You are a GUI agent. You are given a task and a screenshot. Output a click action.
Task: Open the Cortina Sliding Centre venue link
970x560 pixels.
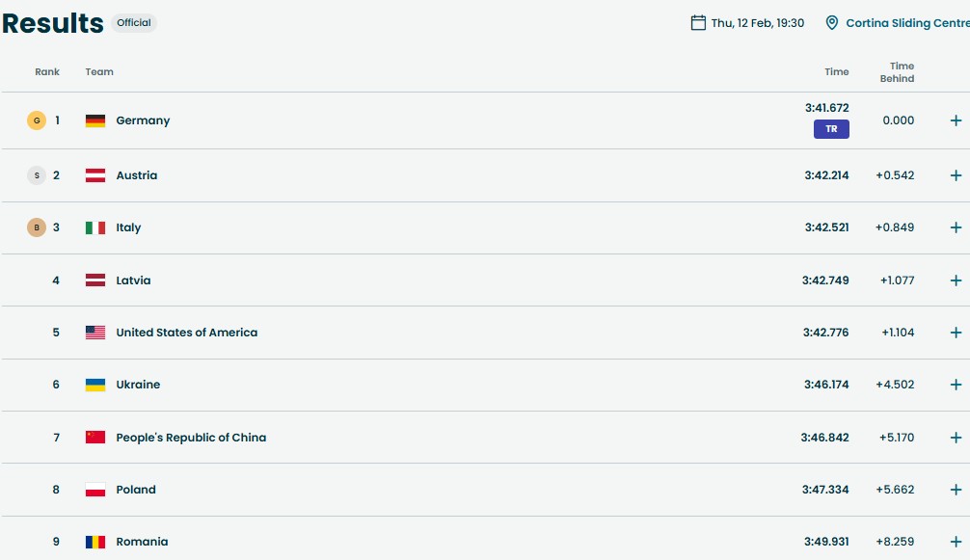coord(907,23)
